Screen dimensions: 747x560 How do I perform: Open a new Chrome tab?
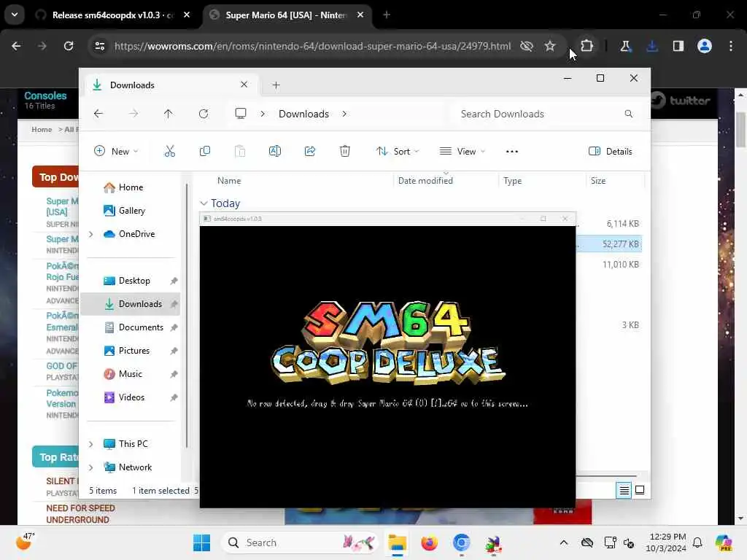click(x=387, y=15)
